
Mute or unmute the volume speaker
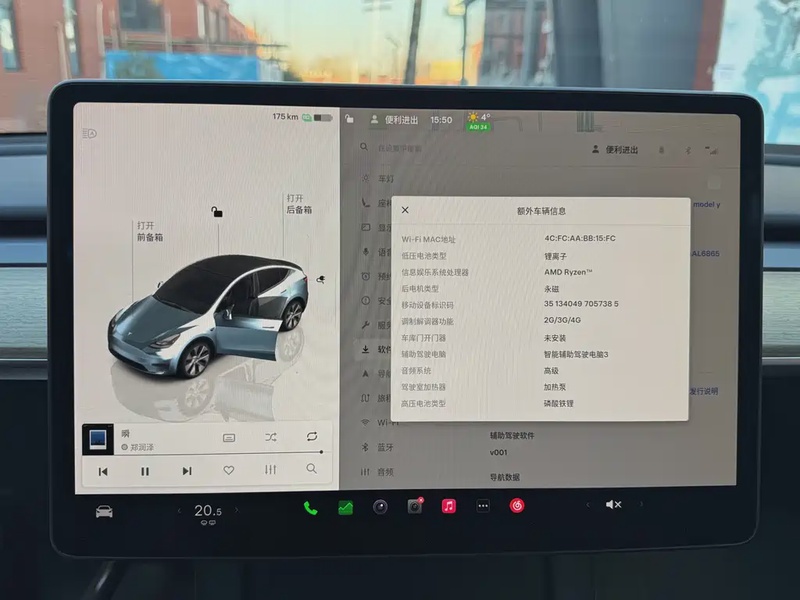click(x=613, y=505)
